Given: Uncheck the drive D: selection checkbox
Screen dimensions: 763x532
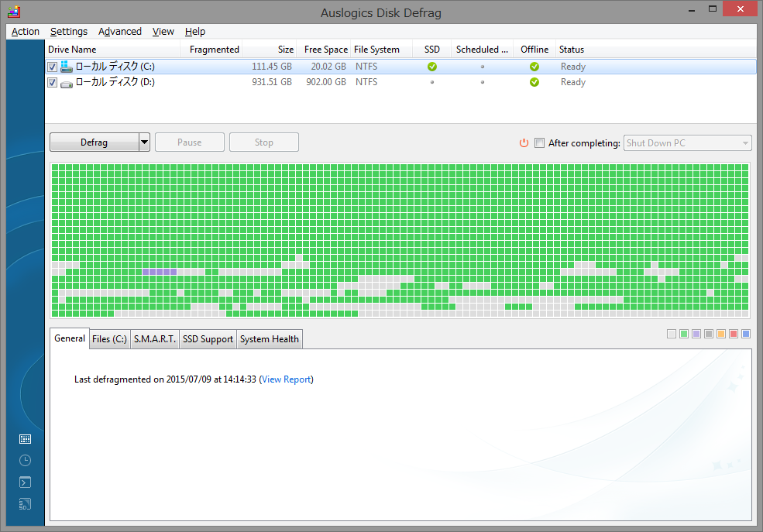Looking at the screenshot, I should 51,82.
